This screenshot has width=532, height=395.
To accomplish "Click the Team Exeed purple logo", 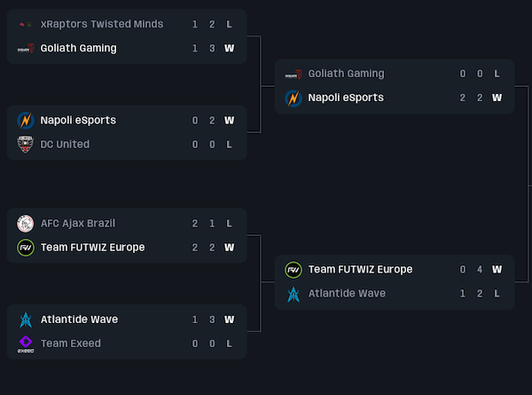I will pos(26,344).
